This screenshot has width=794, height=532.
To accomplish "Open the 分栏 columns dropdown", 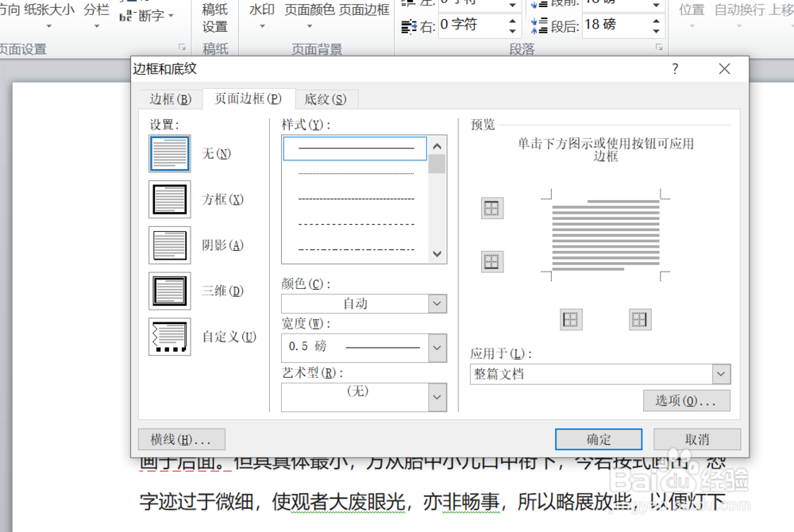I will click(x=97, y=15).
